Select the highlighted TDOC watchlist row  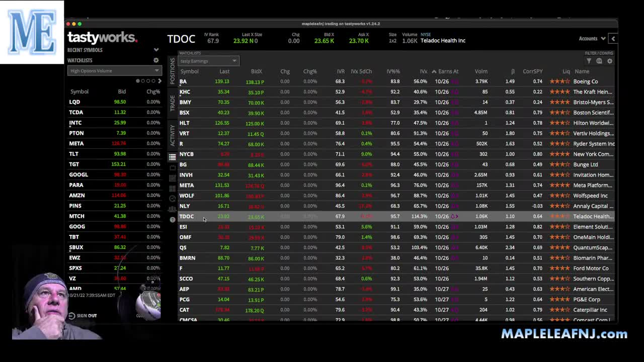pyautogui.click(x=396, y=216)
